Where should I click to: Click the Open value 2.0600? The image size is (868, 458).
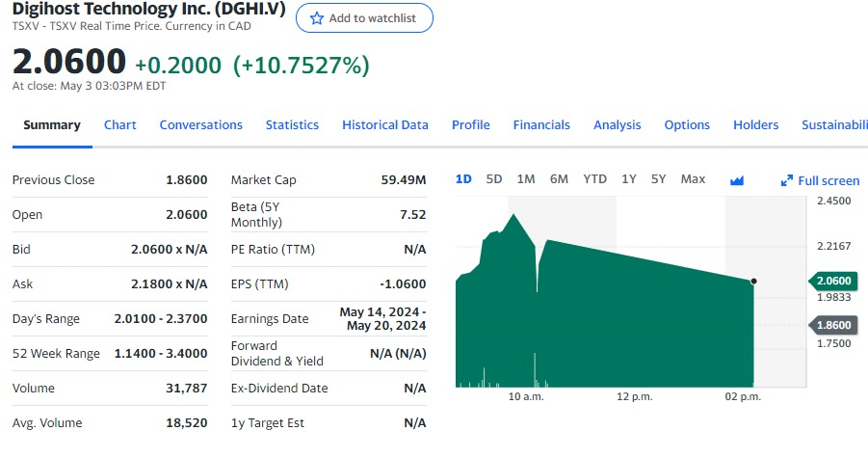point(187,215)
